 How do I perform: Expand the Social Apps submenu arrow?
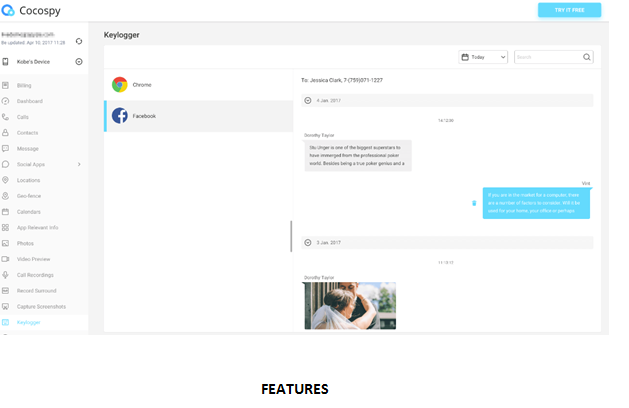79,164
